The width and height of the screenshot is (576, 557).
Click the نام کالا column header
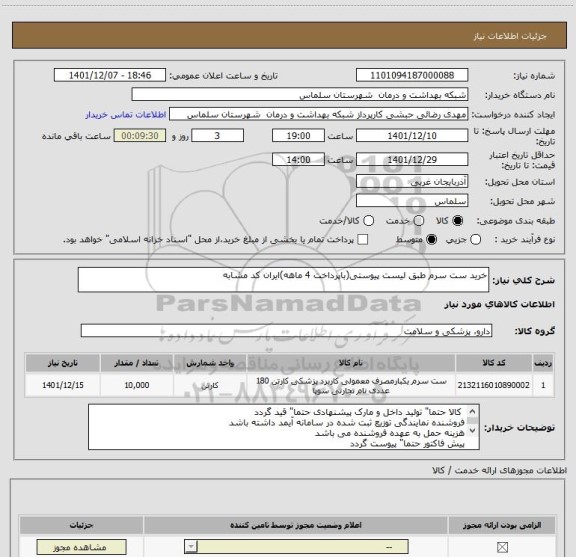pos(350,363)
